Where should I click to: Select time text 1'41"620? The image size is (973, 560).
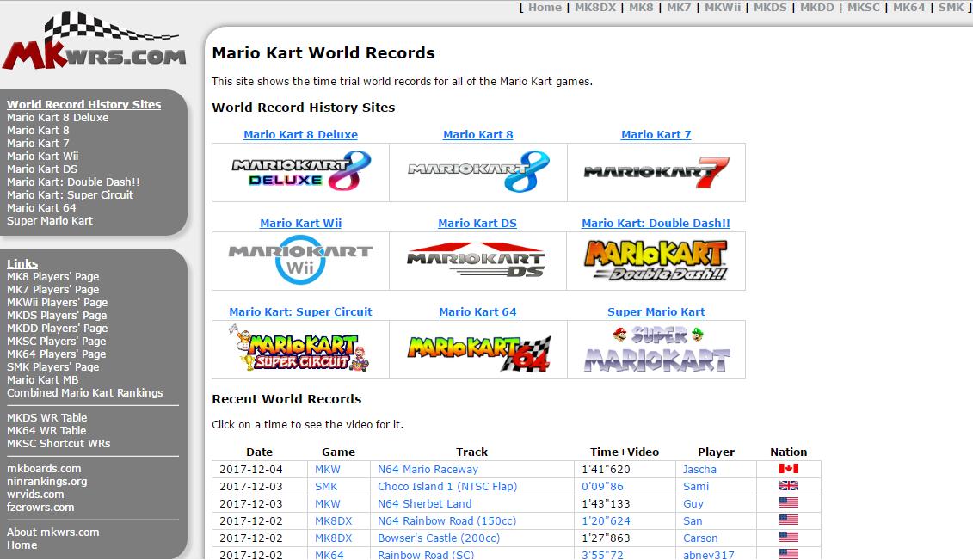(606, 470)
